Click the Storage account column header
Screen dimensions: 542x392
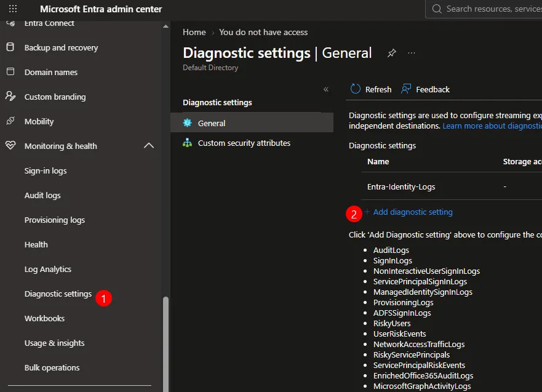click(x=522, y=161)
